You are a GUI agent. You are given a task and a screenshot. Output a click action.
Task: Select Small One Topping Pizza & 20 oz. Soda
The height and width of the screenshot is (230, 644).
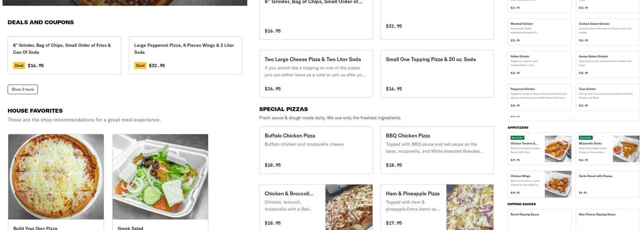[x=437, y=74]
